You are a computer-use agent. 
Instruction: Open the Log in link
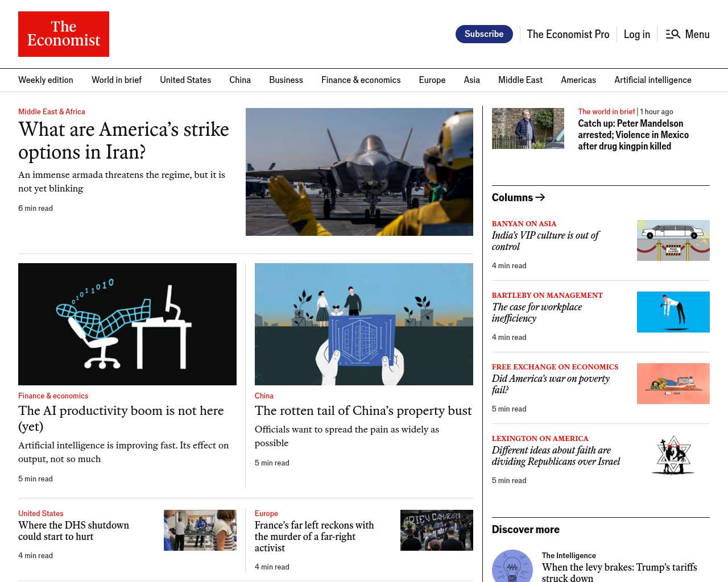point(636,34)
